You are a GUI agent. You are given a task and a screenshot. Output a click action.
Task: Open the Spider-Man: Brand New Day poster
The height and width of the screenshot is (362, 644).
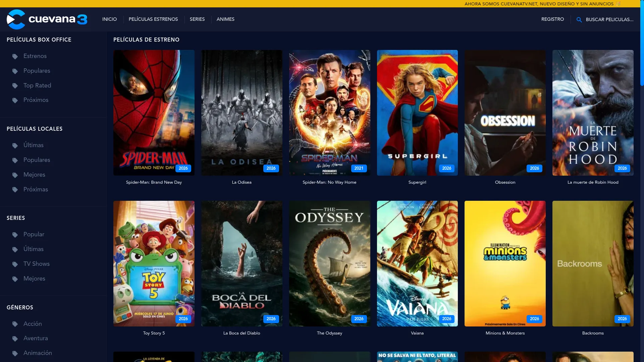click(x=154, y=113)
